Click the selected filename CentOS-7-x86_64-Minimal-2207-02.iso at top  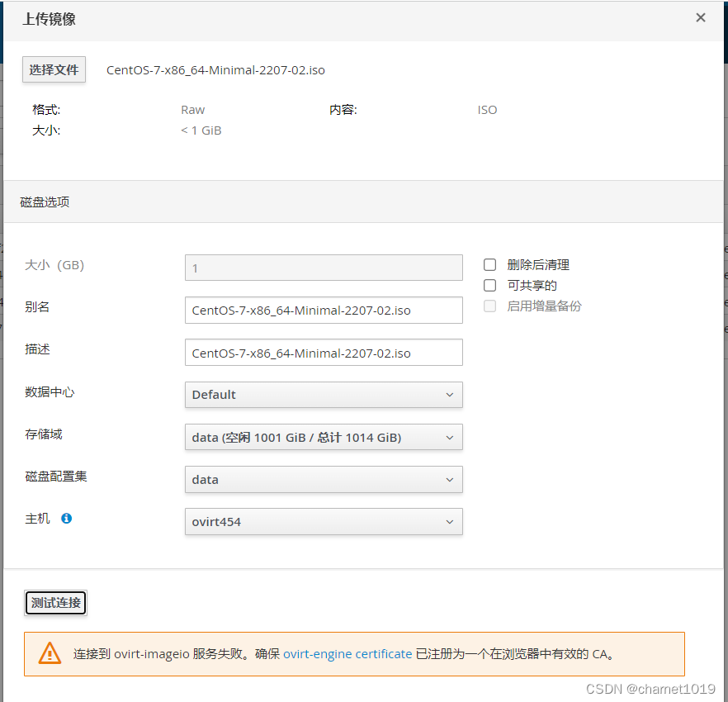tap(215, 70)
